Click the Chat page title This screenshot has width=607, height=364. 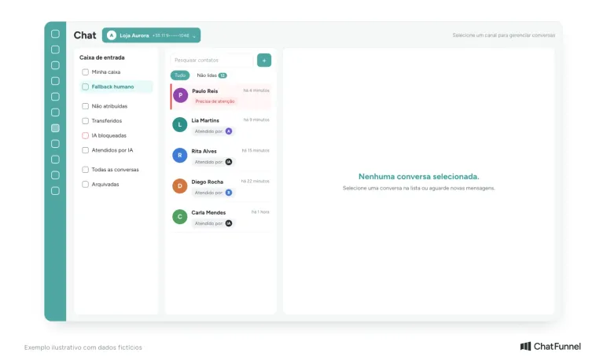point(85,35)
